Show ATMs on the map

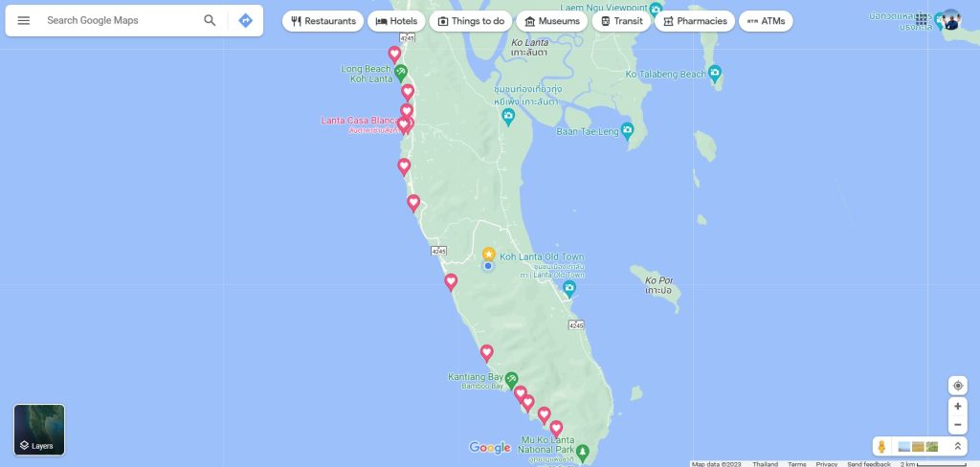[x=766, y=21]
